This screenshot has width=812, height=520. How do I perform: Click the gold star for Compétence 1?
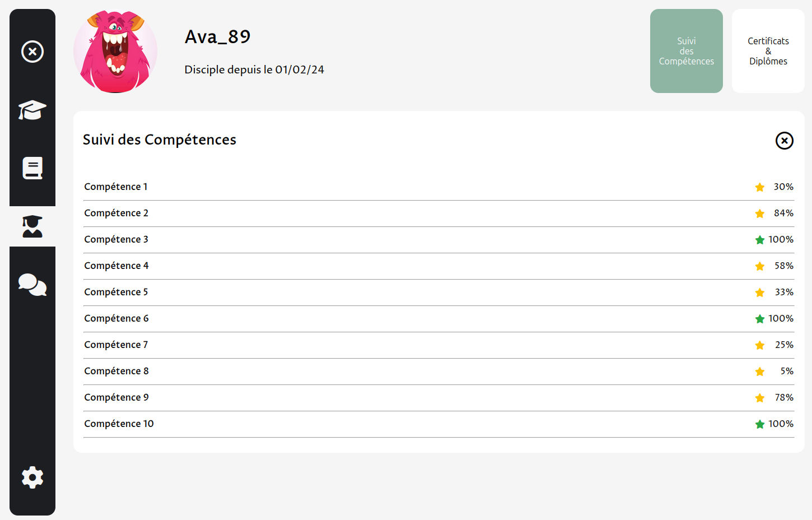click(x=760, y=187)
